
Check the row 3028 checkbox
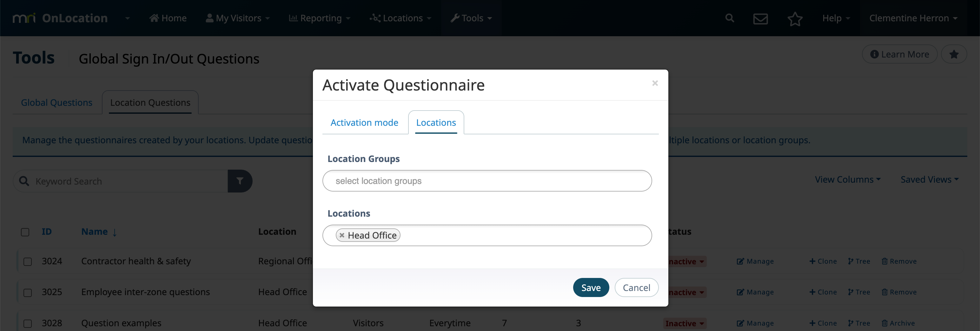27,324
